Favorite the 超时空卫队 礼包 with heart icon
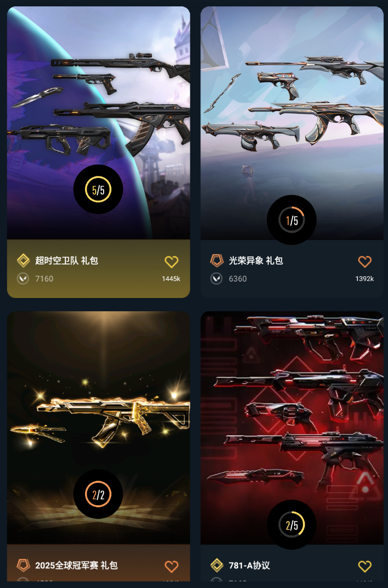Viewport: 388px width, 588px height. click(x=172, y=261)
